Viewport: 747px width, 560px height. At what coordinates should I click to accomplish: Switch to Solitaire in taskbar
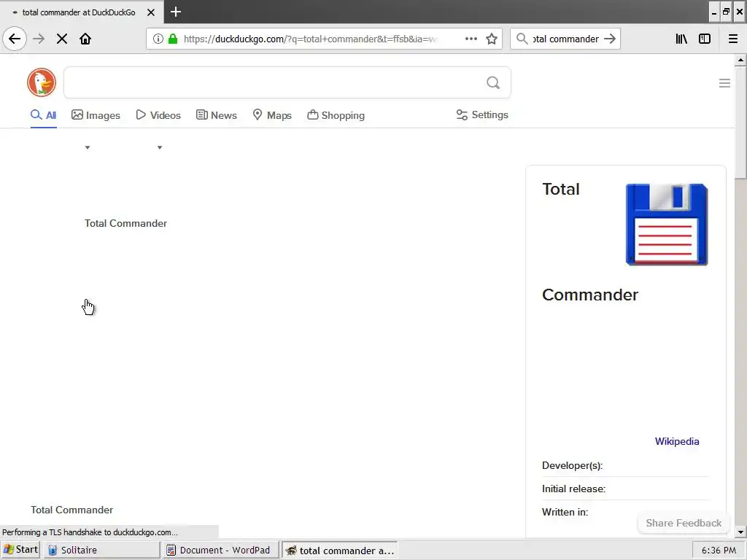tap(102, 550)
